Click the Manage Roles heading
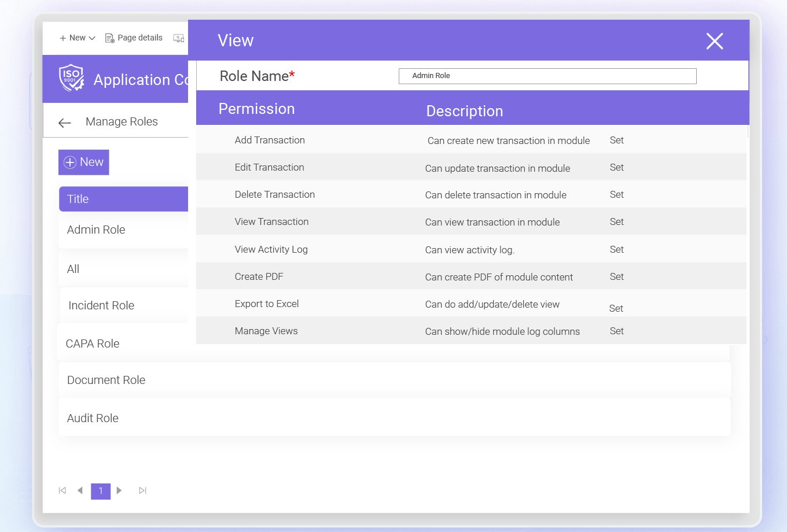The image size is (787, 532). pos(122,122)
